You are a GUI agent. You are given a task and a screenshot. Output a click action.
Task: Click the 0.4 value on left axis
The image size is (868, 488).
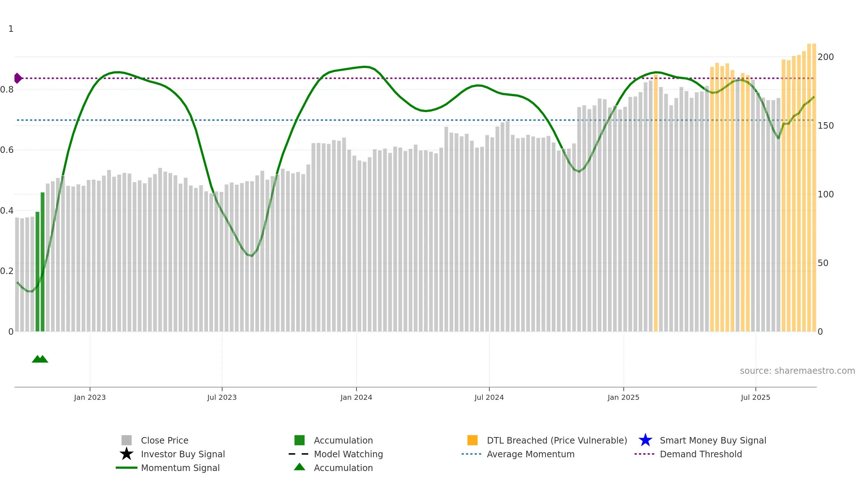7,210
